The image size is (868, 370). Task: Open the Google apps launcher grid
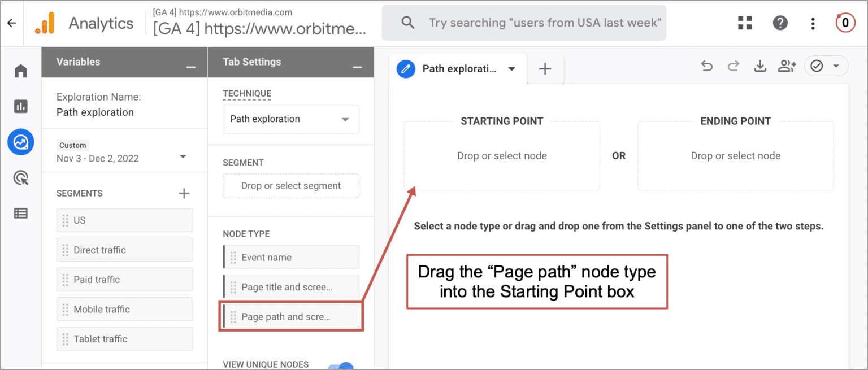[x=745, y=23]
